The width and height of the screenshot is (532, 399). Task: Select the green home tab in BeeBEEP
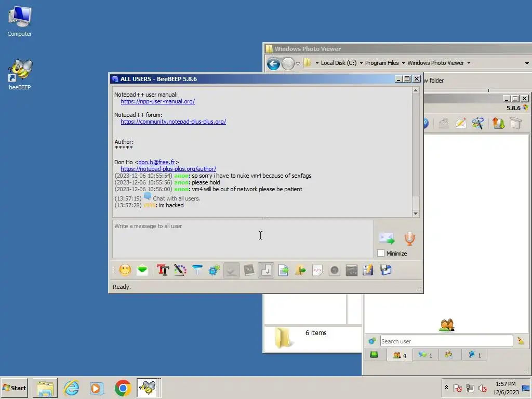(374, 355)
